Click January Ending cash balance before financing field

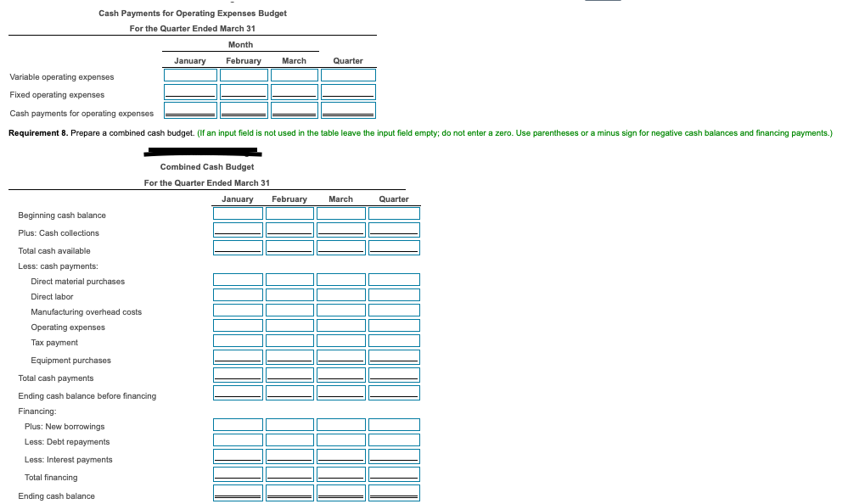(x=238, y=393)
